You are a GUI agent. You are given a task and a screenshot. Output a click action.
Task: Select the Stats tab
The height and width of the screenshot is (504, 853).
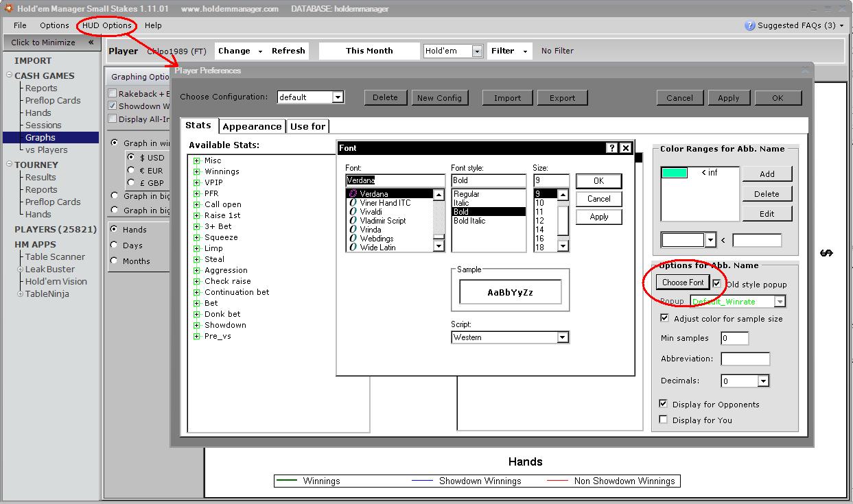click(x=198, y=125)
